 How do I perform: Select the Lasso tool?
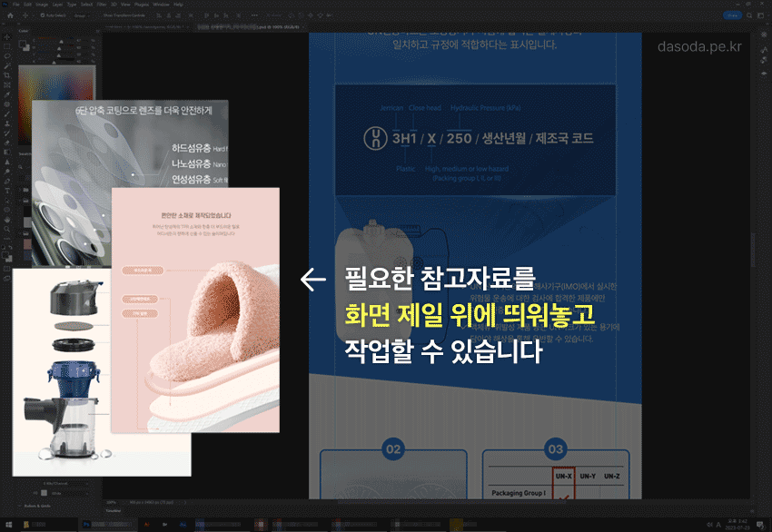[x=7, y=56]
